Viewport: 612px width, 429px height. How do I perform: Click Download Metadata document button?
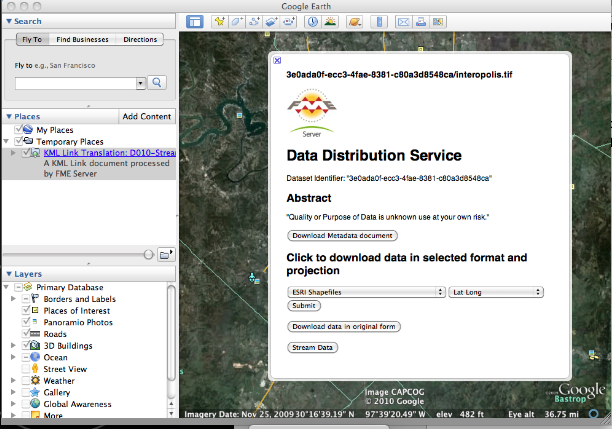342,235
